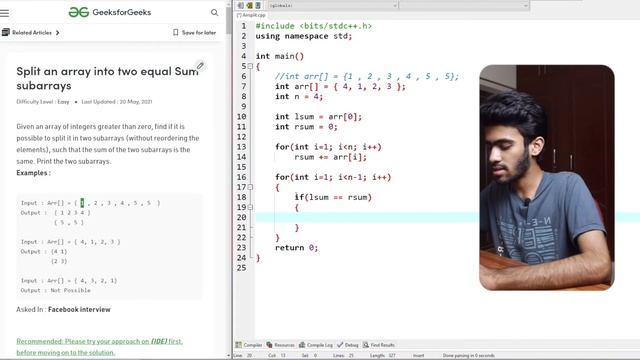Click second Dev-C++ toolbar icon
This screenshot has width=640, height=360.
[249, 5]
